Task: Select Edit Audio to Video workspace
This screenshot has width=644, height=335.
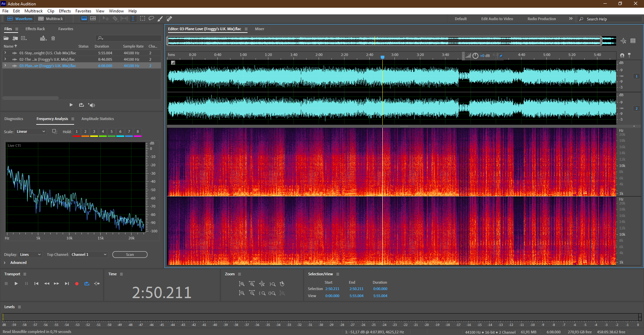Action: 497,19
